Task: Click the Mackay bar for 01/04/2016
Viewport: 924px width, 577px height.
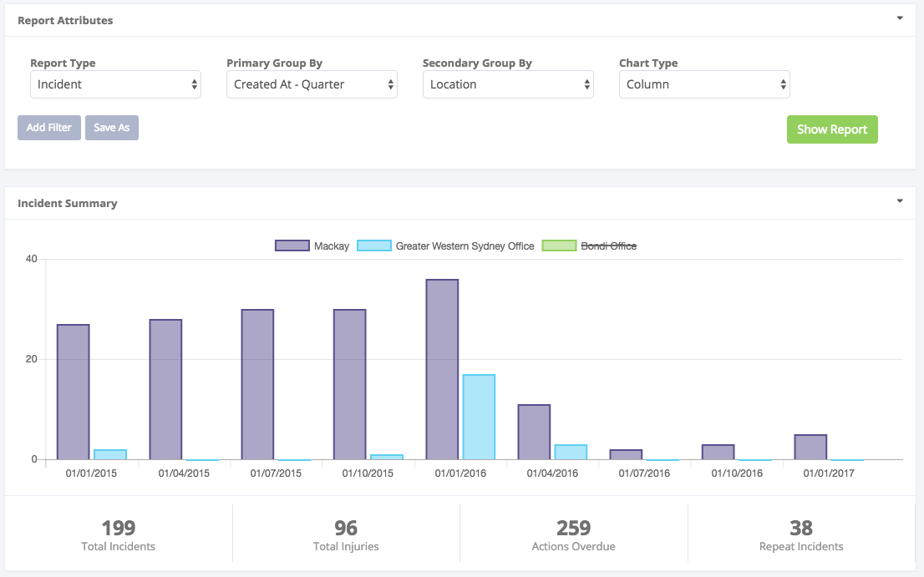Action: [534, 433]
